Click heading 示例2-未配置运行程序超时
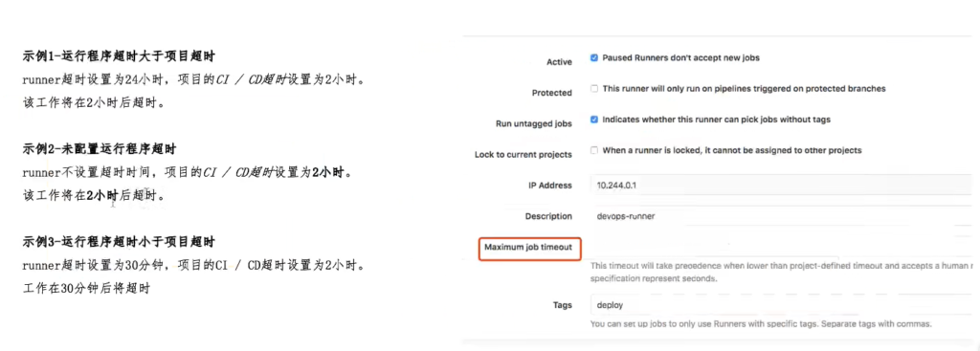980x351 pixels. pos(100,149)
